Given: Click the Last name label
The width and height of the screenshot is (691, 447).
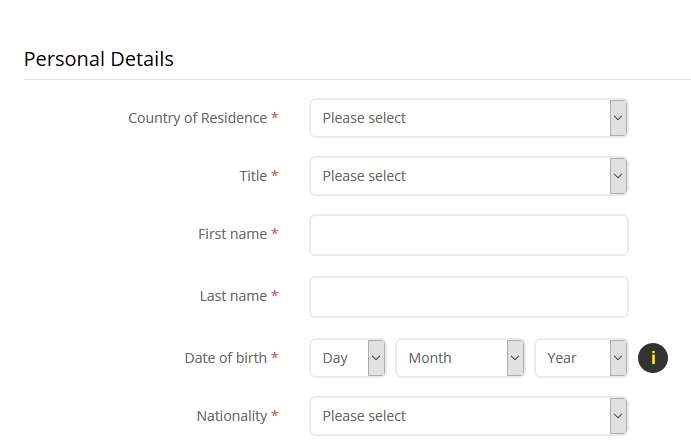Looking at the screenshot, I should coord(233,296).
